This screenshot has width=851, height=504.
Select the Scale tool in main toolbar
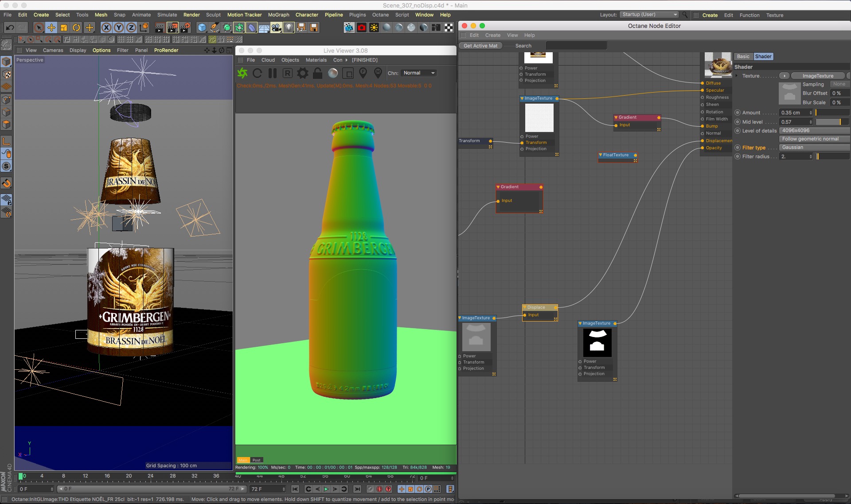64,28
